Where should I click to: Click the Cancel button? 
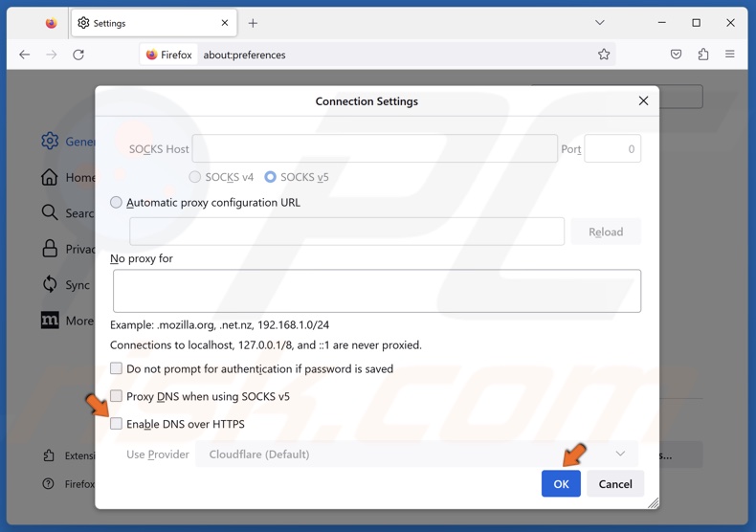615,484
